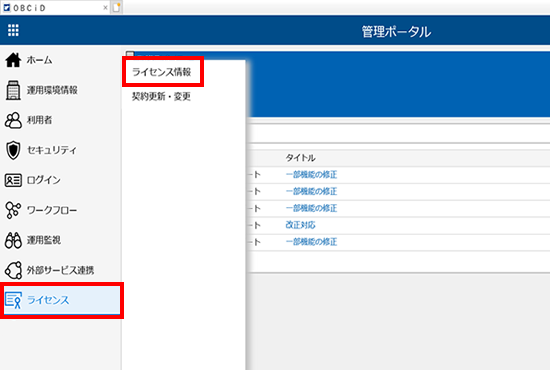
Task: Close the OBCiD tab
Action: 105,8
